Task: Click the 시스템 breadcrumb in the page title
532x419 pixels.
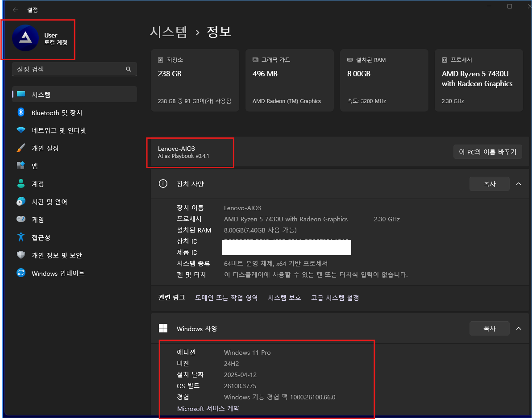Action: coord(168,32)
